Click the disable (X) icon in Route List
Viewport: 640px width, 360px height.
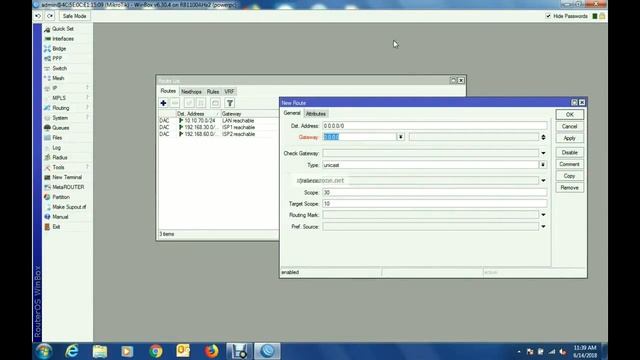pos(201,103)
